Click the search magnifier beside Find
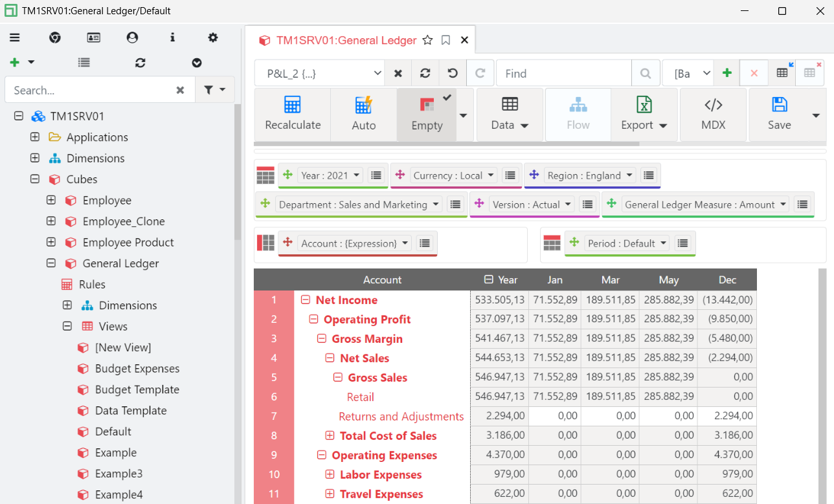Screen dimensions: 834x504 [x=646, y=73]
